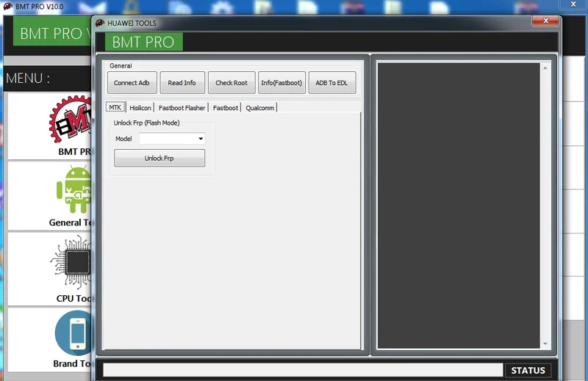Open the Qualcomm tab
Screen dimensions: 588x381
260,108
